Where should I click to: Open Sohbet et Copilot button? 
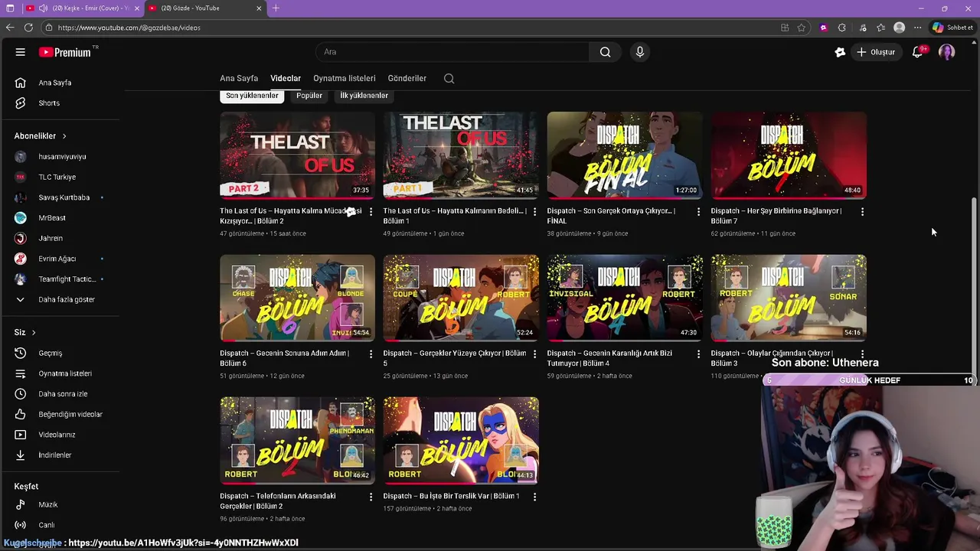(x=952, y=28)
